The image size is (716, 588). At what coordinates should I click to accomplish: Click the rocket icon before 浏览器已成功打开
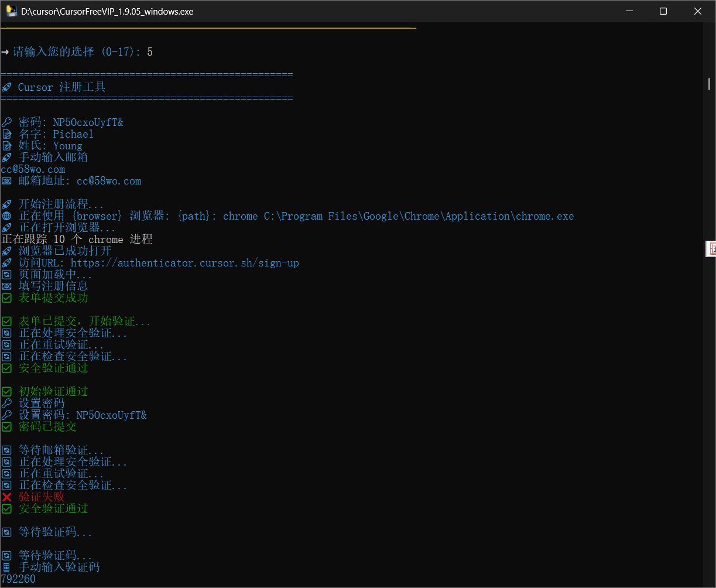(x=6, y=251)
